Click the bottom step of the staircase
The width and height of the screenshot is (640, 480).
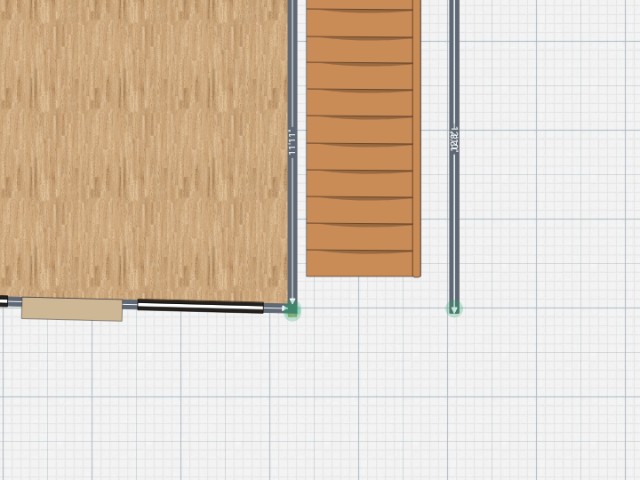[x=360, y=264]
